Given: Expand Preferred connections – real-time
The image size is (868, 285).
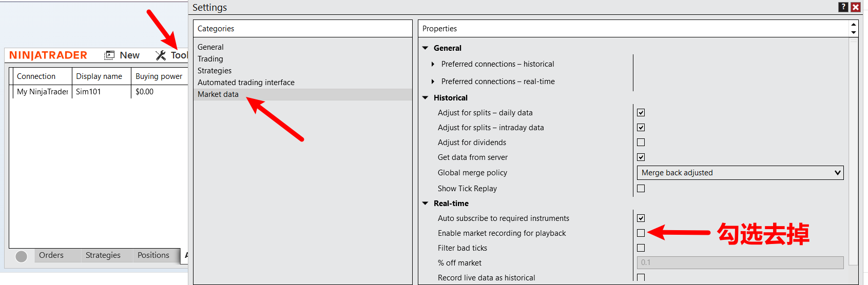Looking at the screenshot, I should point(433,82).
